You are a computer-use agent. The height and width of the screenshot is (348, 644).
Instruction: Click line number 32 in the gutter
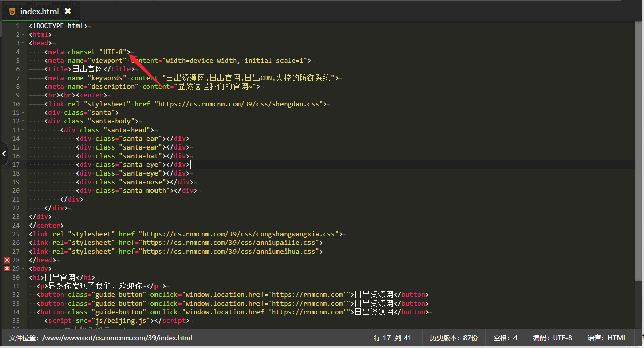(16, 295)
